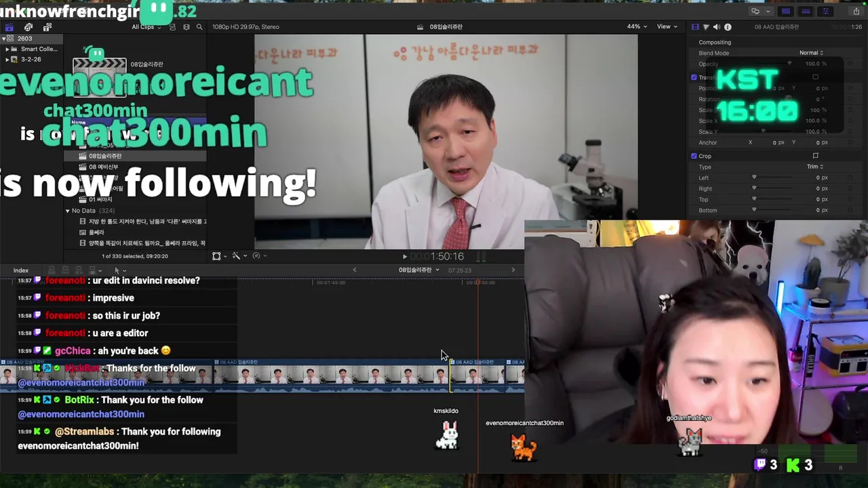Screen dimensions: 868x488
Task: Open the All Clips filter dropdown
Action: [146, 27]
